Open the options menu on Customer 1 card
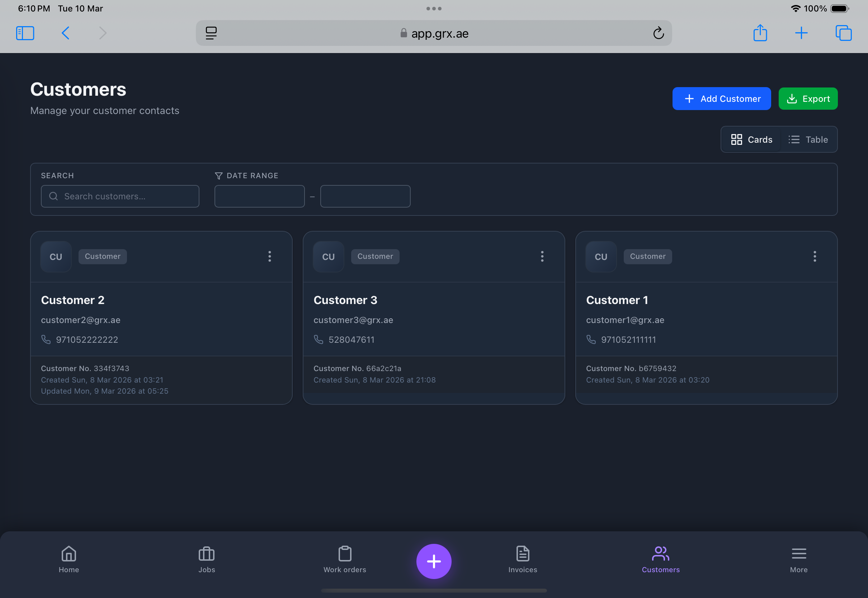 [815, 256]
